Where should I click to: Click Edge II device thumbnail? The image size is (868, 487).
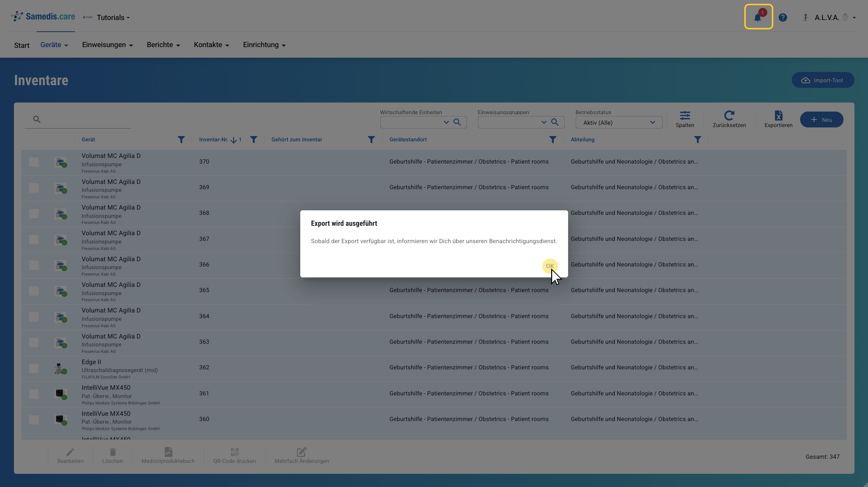(60, 368)
